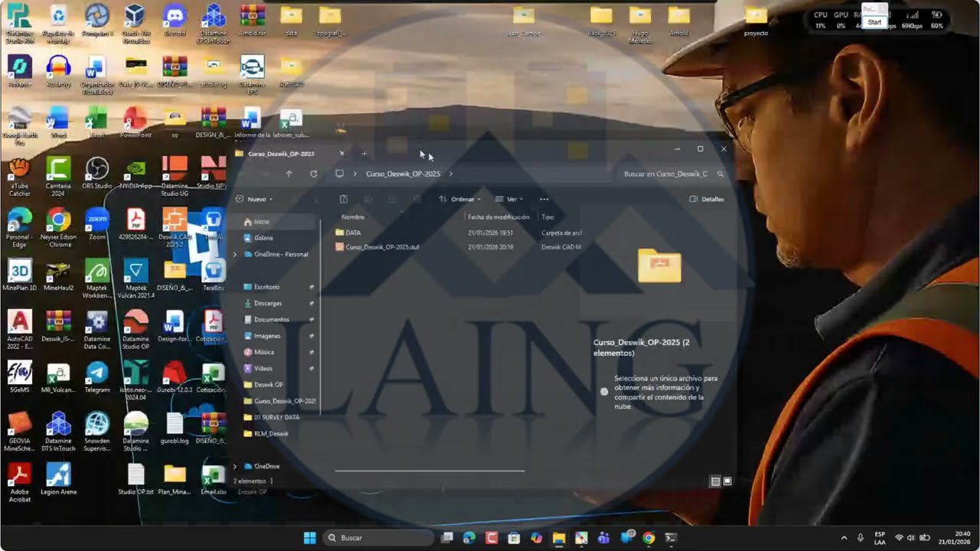
Task: Open the Windows Start button
Action: click(309, 538)
